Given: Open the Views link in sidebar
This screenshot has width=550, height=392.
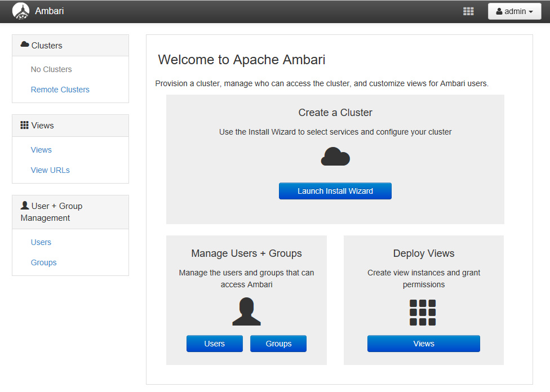Looking at the screenshot, I should 41,150.
